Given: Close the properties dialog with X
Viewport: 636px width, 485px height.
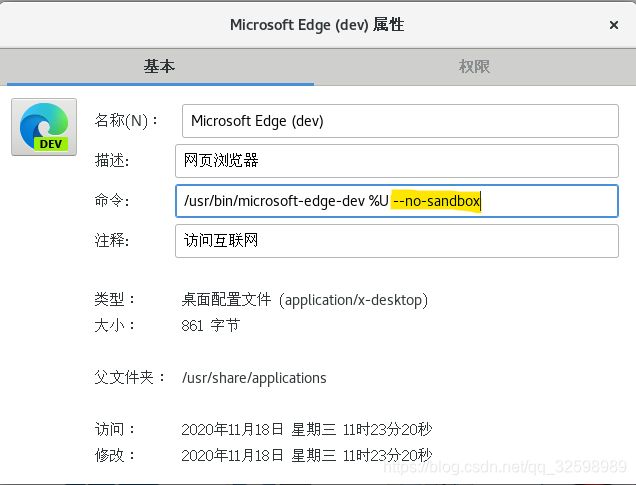Looking at the screenshot, I should [x=614, y=25].
